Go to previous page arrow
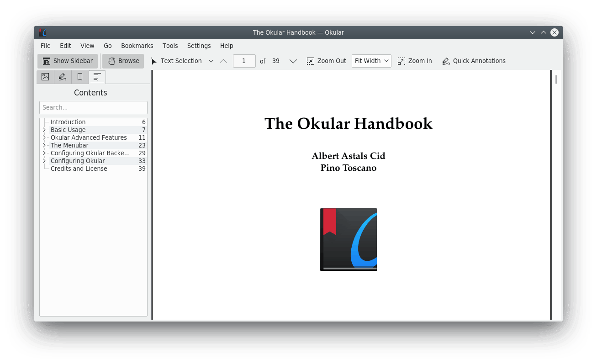 [223, 61]
